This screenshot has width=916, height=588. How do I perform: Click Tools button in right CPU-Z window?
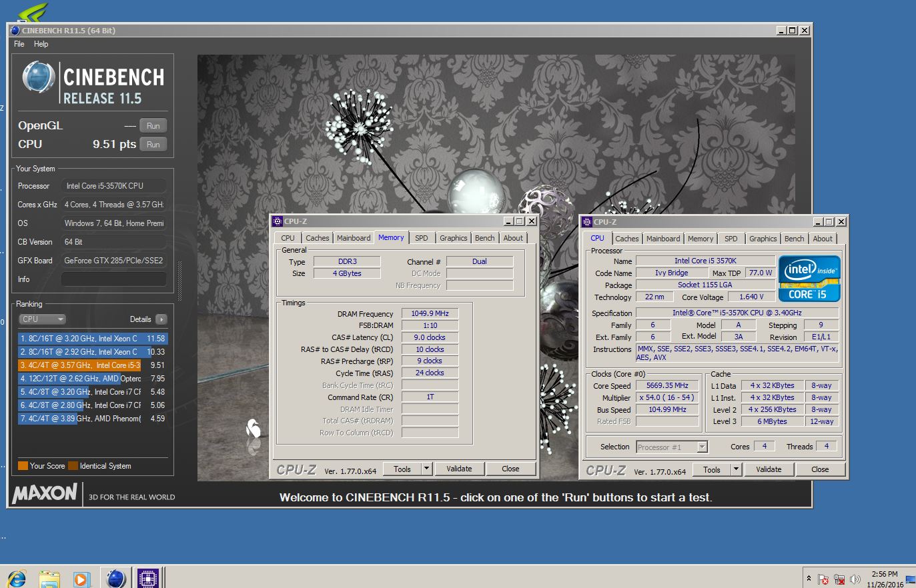[712, 469]
